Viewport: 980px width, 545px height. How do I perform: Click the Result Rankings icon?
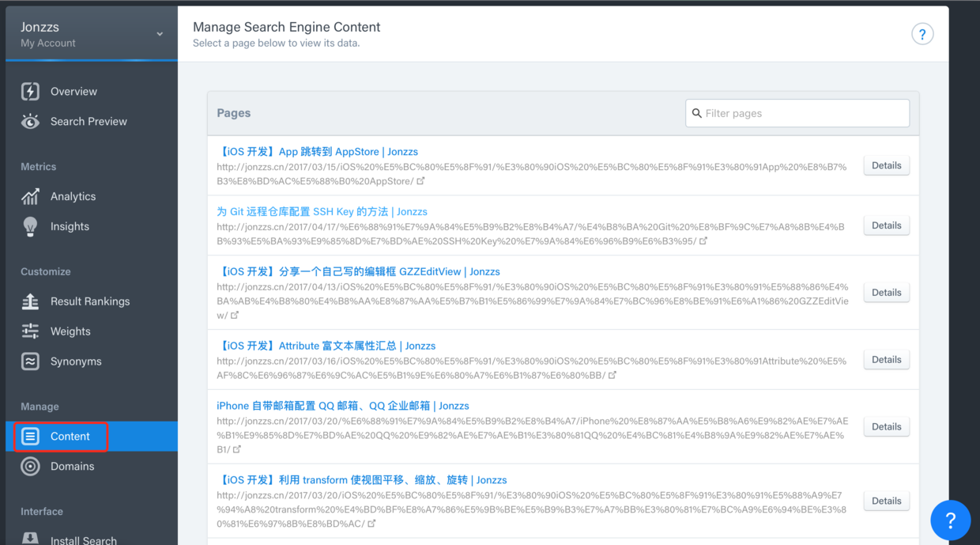pos(30,301)
